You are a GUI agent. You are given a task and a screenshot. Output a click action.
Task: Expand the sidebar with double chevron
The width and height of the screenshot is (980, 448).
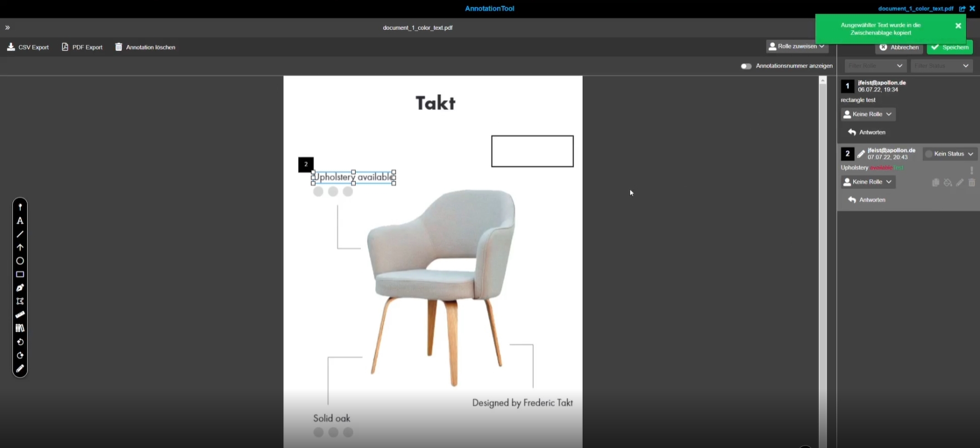pyautogui.click(x=8, y=28)
